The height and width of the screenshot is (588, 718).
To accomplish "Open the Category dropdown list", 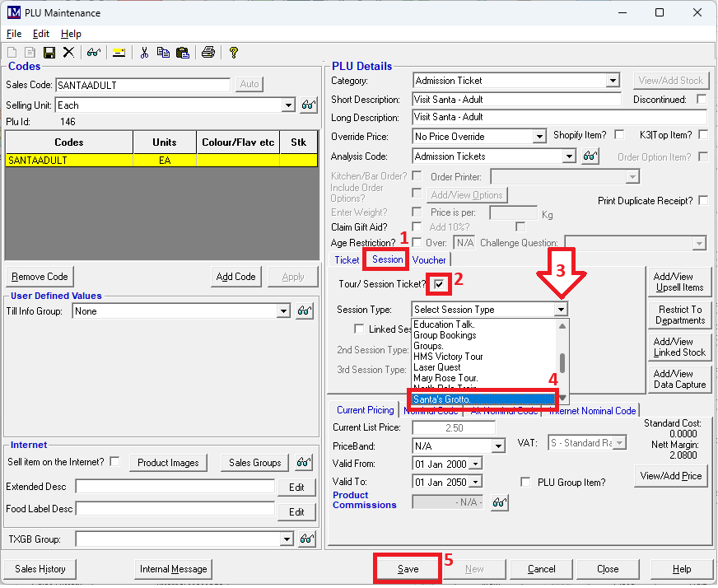I will (x=612, y=81).
